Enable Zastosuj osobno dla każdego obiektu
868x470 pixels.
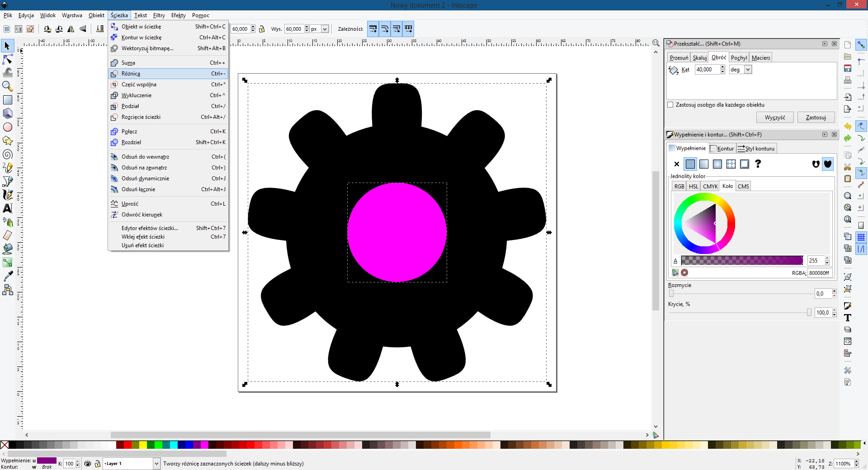click(670, 105)
